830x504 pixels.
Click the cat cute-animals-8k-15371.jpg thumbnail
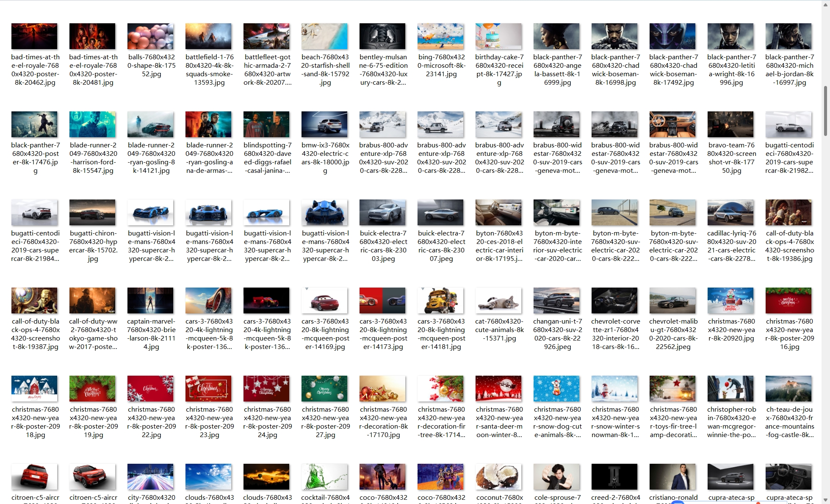[498, 301]
